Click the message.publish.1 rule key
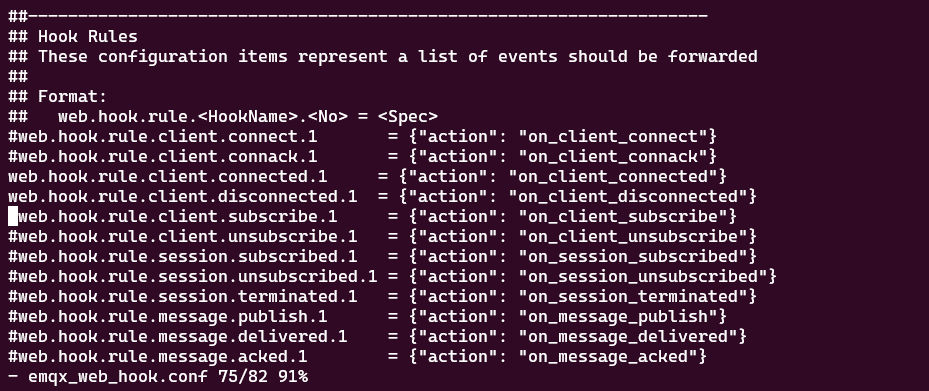 coord(168,317)
